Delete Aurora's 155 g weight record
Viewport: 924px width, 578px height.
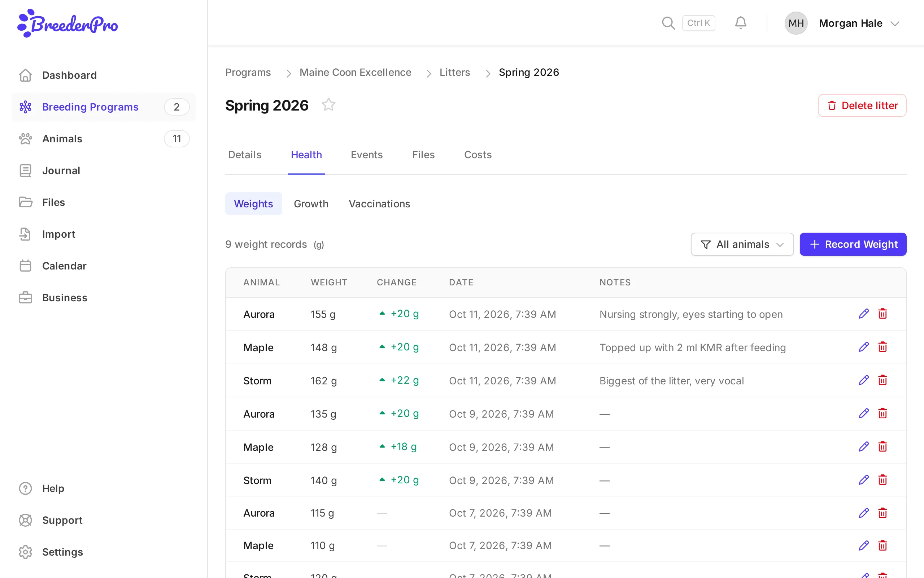(882, 314)
